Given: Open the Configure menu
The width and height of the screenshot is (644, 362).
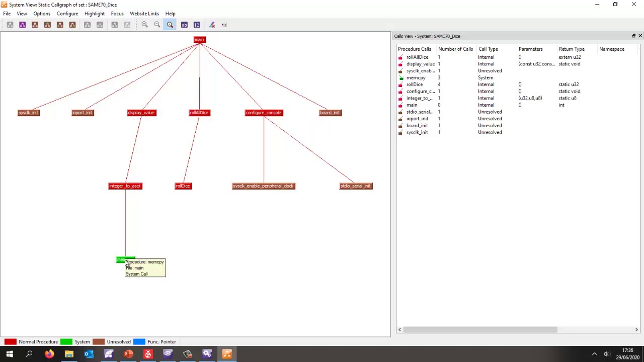Looking at the screenshot, I should pos(67,14).
